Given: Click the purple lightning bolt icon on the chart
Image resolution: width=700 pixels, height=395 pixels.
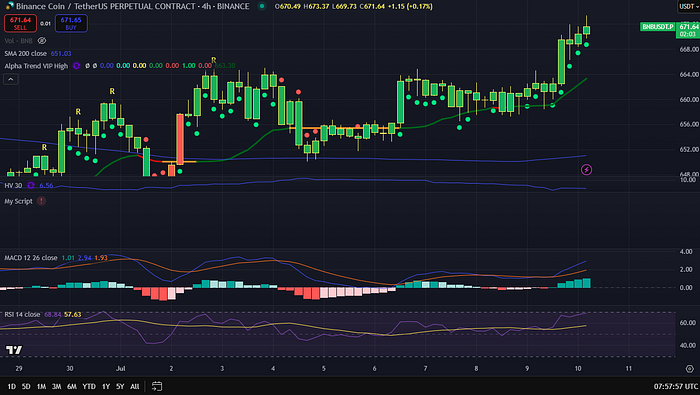Looking at the screenshot, I should 586,170.
